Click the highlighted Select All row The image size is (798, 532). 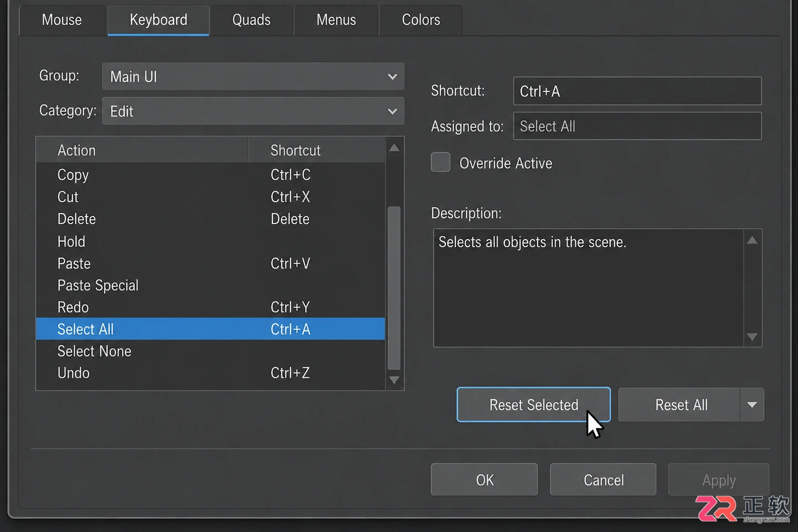pos(211,329)
